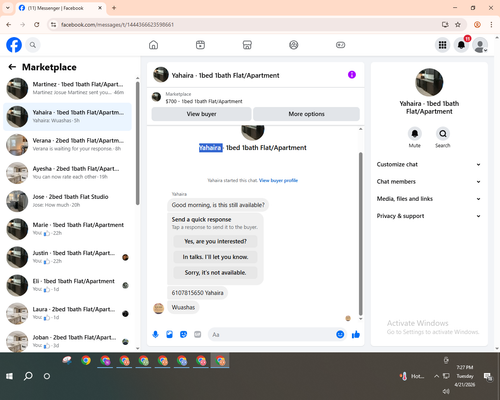Click the large profile picture in info panel
Viewport: 500px width, 400px height.
point(429,82)
